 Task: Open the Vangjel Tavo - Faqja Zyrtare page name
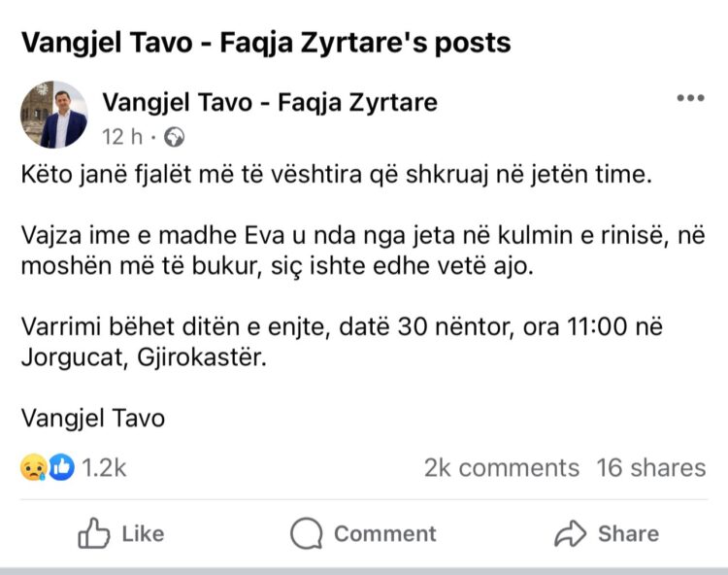click(270, 102)
